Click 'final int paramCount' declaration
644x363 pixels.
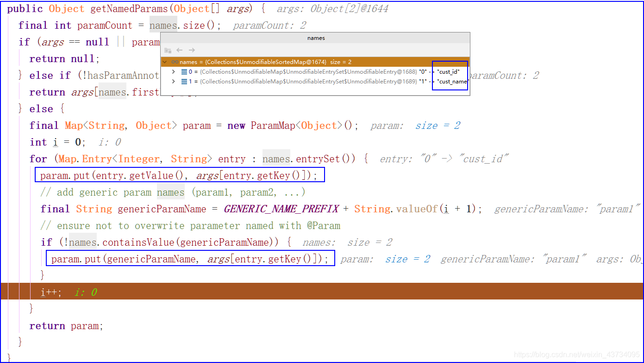[75, 25]
